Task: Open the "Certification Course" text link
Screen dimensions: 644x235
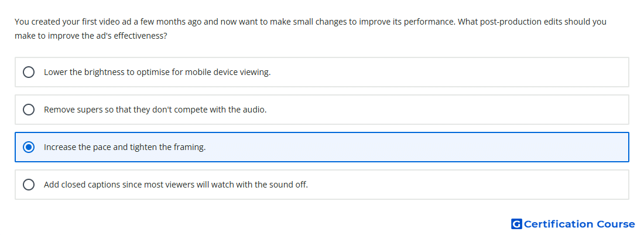Action: click(580, 224)
